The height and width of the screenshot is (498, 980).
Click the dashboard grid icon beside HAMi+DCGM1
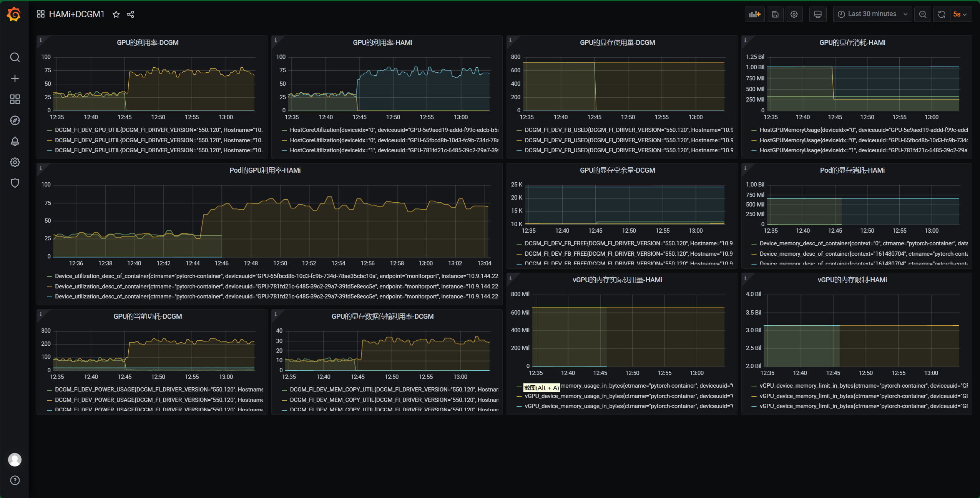pos(41,14)
